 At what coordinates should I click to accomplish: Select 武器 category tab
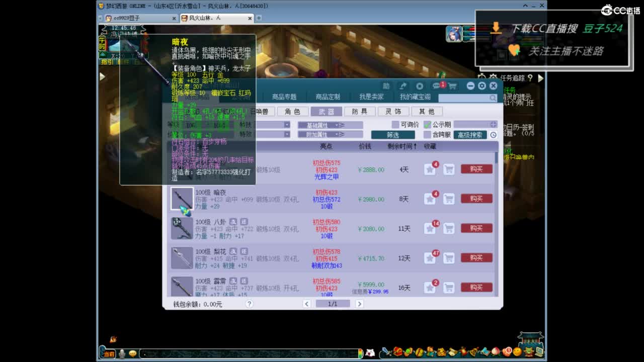326,112
